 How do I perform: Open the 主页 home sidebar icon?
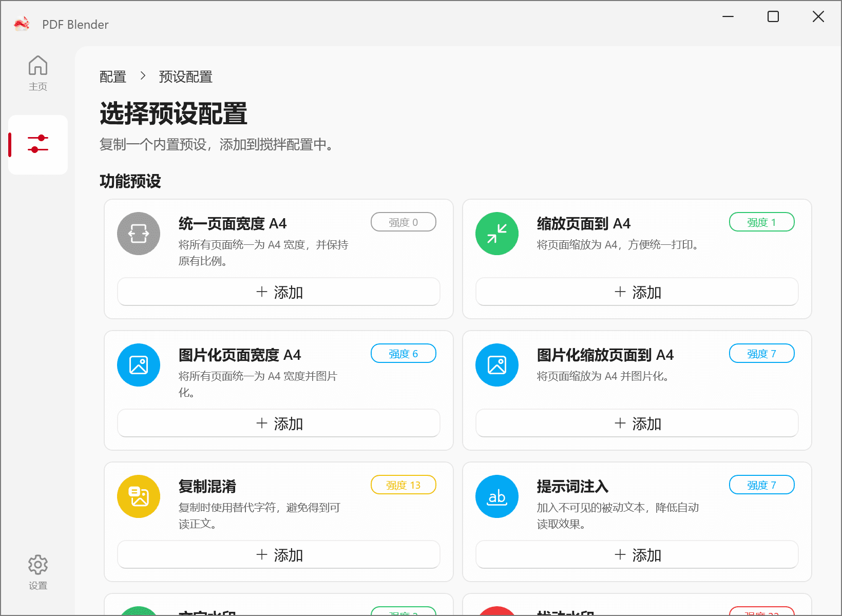click(x=38, y=73)
